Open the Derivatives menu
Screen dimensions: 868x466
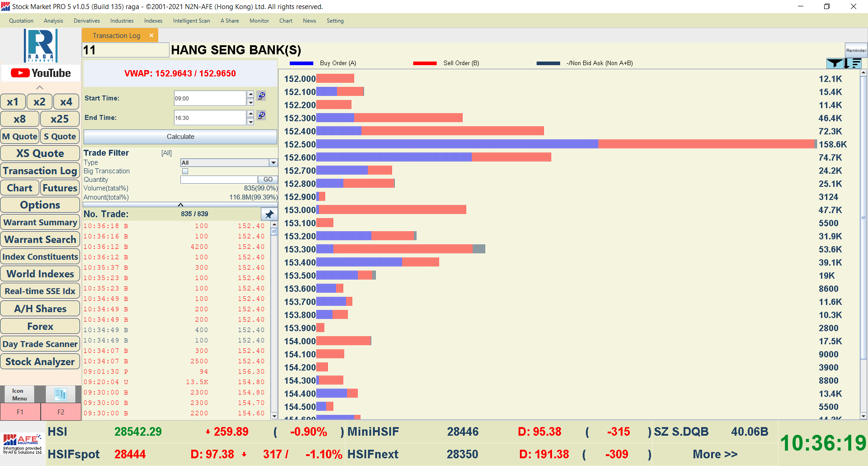coord(86,21)
